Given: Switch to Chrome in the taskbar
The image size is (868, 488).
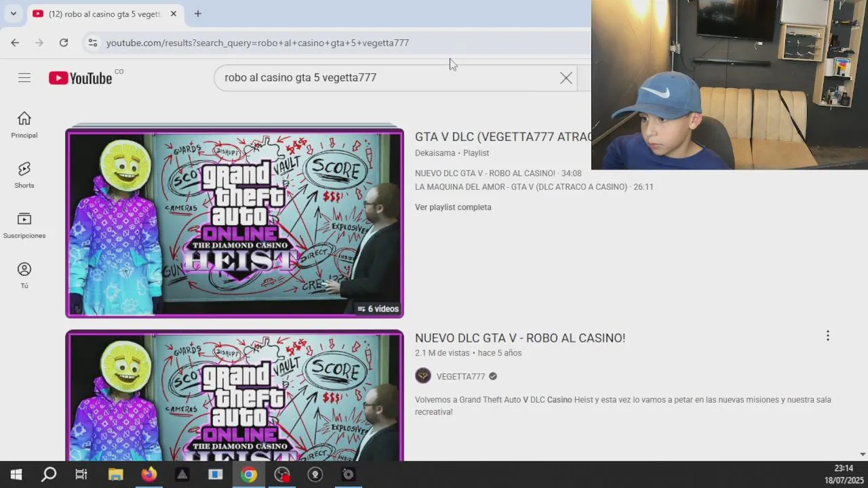Looking at the screenshot, I should [x=249, y=474].
